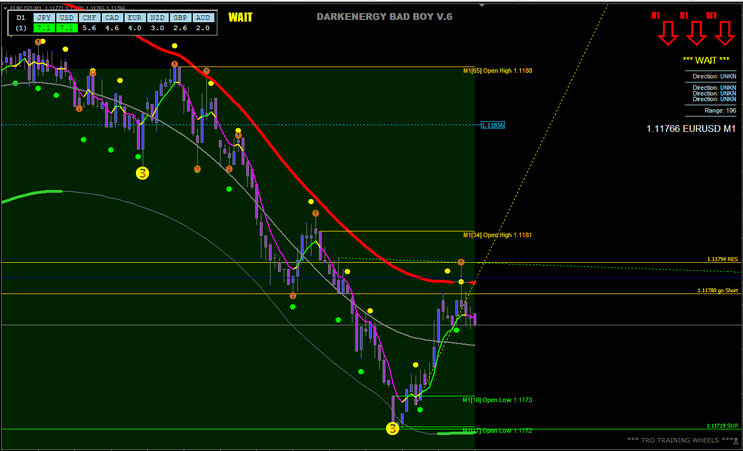This screenshot has height=451, width=743.
Task: Click the yellow WAIT label at top
Action: [x=240, y=17]
